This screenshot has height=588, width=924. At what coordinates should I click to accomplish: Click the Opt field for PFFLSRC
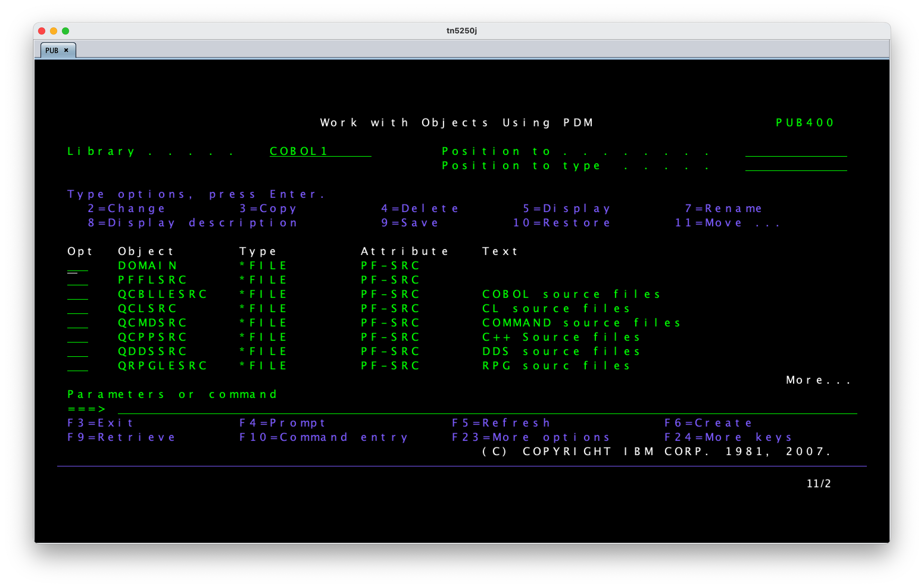77,280
